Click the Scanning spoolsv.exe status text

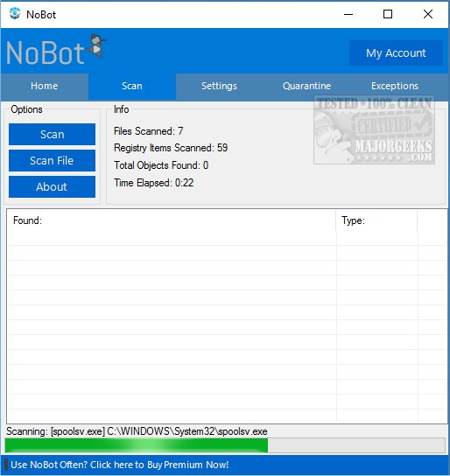(x=137, y=431)
